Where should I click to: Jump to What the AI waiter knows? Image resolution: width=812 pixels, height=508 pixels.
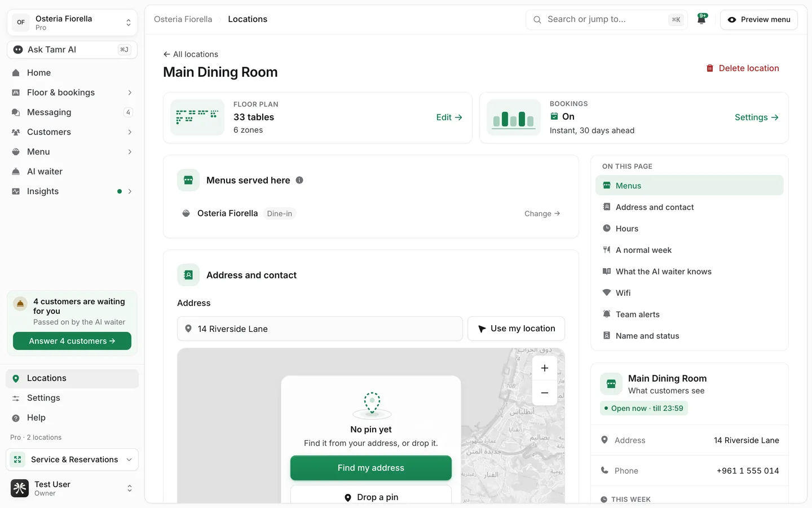coord(690,271)
